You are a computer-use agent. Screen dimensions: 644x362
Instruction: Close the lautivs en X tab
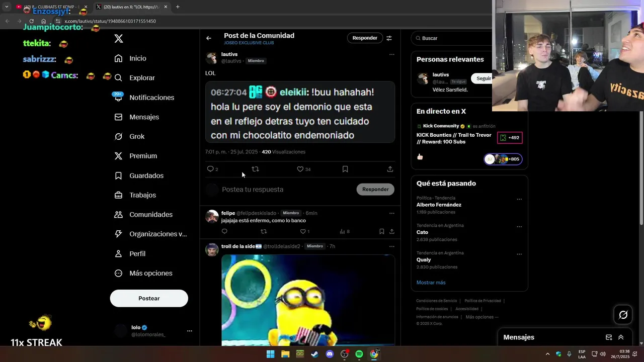coord(166,7)
